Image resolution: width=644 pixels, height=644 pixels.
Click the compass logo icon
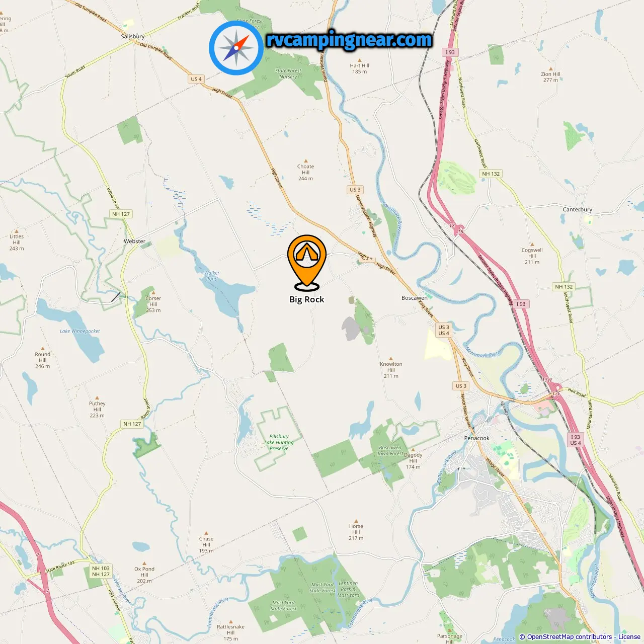(236, 48)
